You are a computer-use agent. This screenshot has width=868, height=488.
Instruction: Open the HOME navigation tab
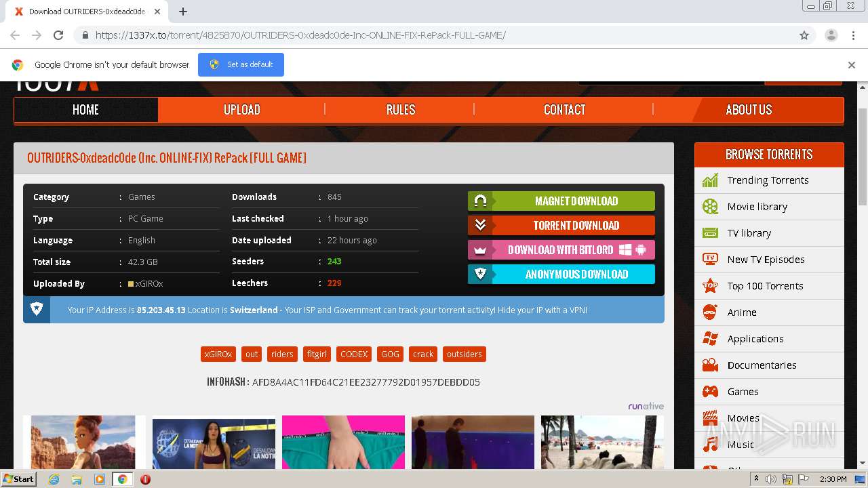tap(85, 110)
